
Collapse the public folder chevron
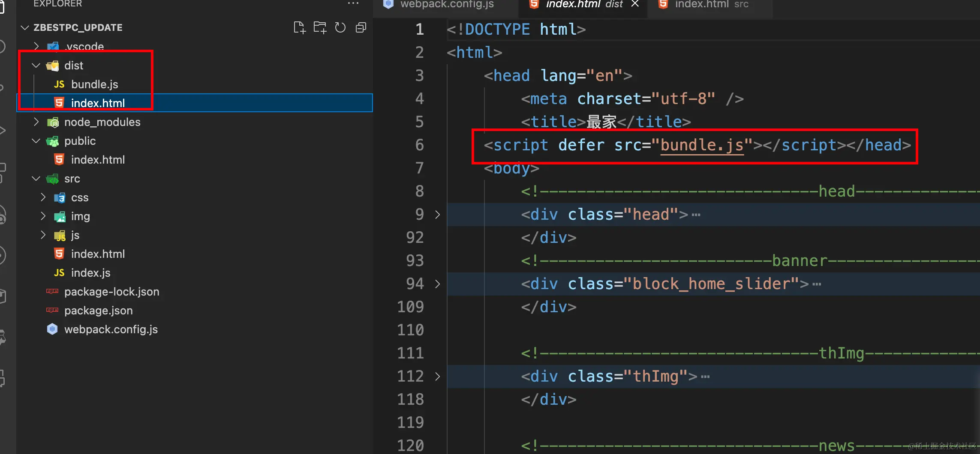tap(36, 141)
